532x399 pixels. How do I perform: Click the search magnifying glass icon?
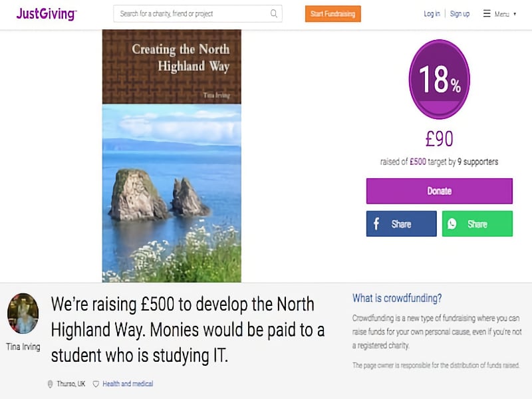[x=273, y=13]
